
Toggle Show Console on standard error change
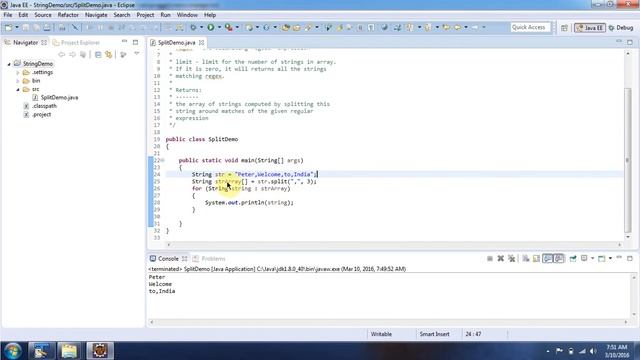(559, 258)
